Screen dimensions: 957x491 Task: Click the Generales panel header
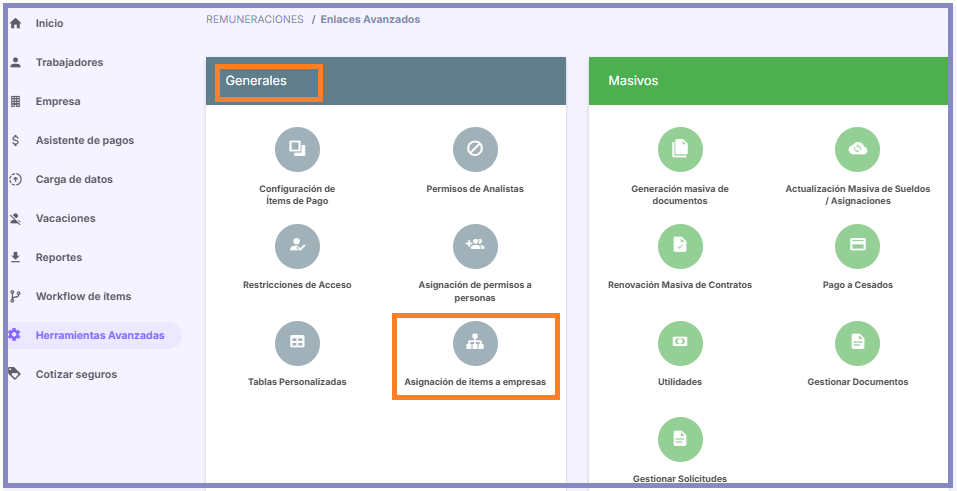pyautogui.click(x=386, y=81)
